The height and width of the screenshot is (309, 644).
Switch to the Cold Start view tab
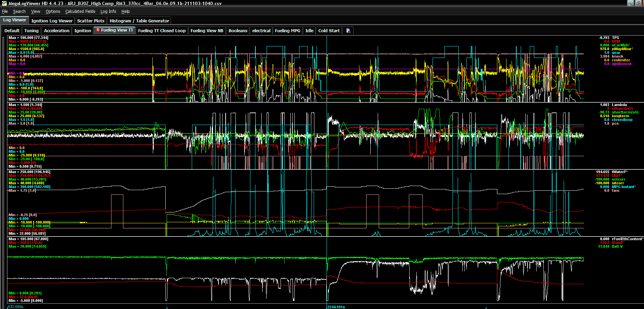pos(329,30)
